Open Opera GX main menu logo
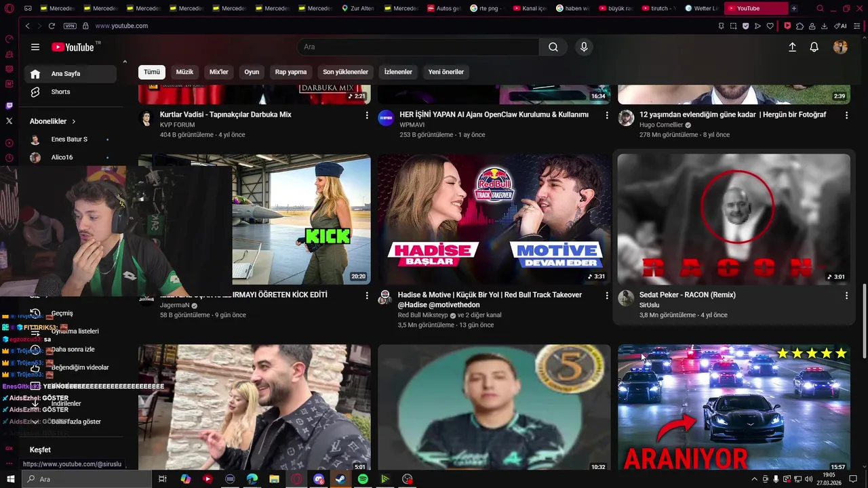The height and width of the screenshot is (488, 868). (x=9, y=9)
